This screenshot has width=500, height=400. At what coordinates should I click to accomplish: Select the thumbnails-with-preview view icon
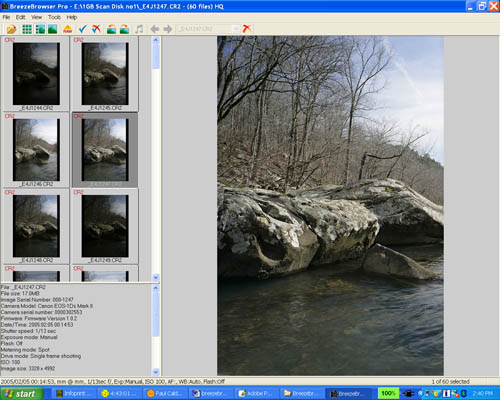40,29
